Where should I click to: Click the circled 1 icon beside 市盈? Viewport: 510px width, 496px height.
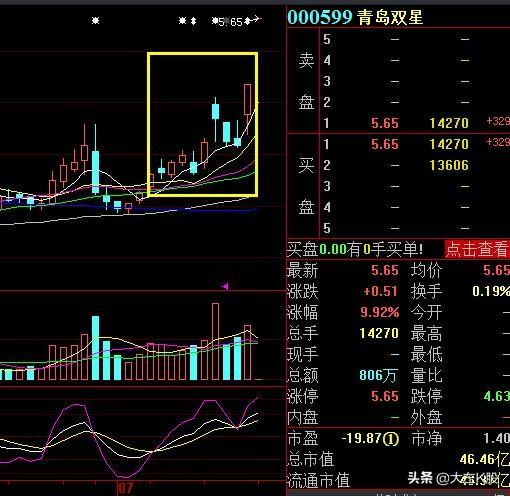pyautogui.click(x=391, y=439)
